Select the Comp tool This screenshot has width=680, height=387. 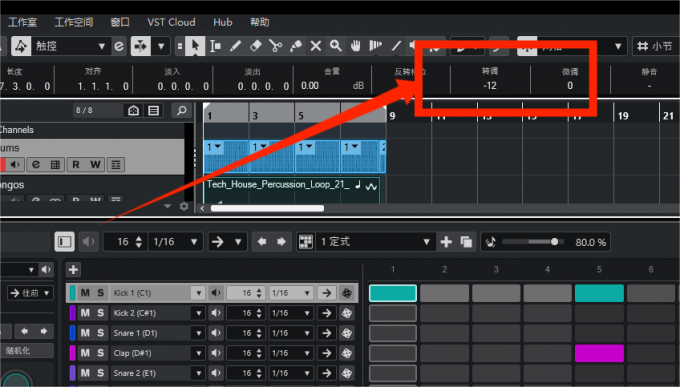[x=376, y=46]
